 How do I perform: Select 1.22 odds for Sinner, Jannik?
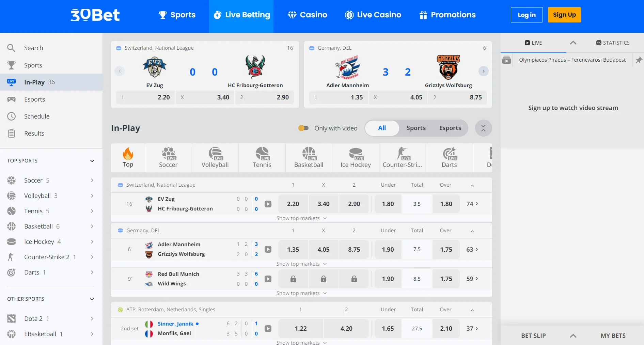click(301, 329)
